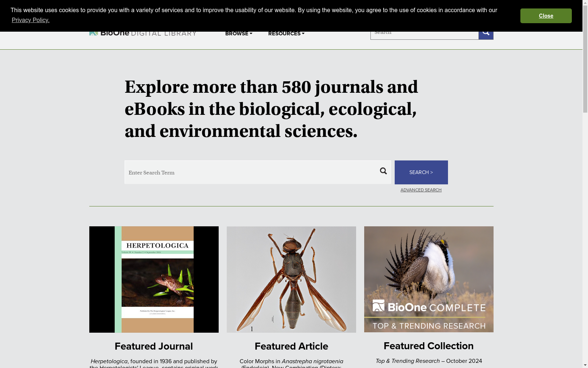This screenshot has height=368, width=588.
Task: Click the blue SEARCH > button
Action: pyautogui.click(x=421, y=172)
